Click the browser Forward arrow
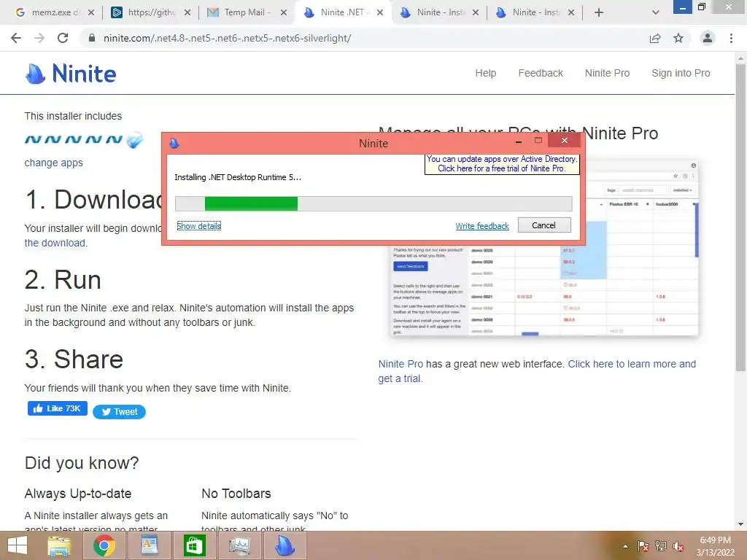Screen dimensions: 747x560 click(39, 38)
